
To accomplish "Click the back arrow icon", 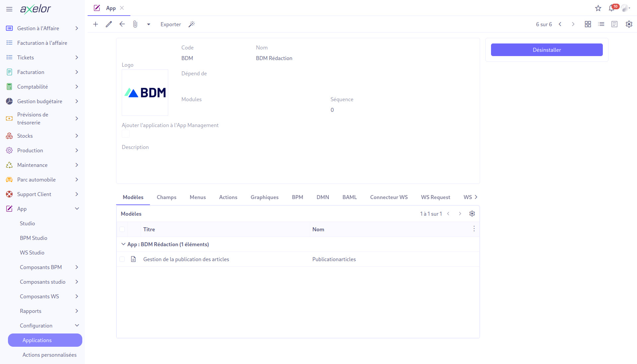I will click(x=122, y=24).
